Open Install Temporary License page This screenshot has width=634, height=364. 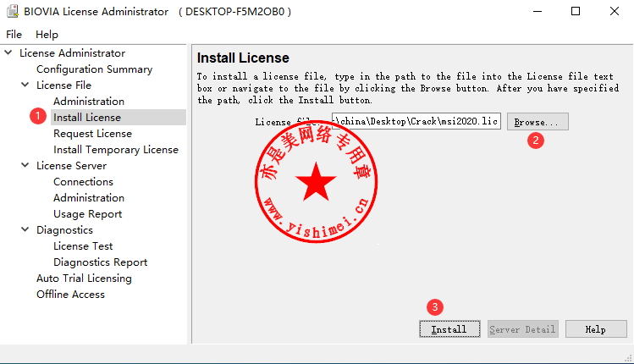click(116, 150)
